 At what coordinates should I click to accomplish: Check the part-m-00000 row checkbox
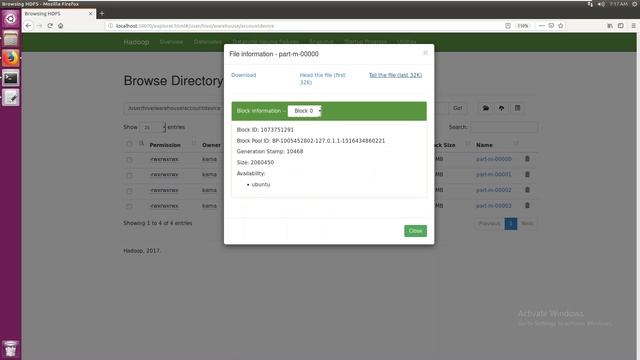coord(129,160)
